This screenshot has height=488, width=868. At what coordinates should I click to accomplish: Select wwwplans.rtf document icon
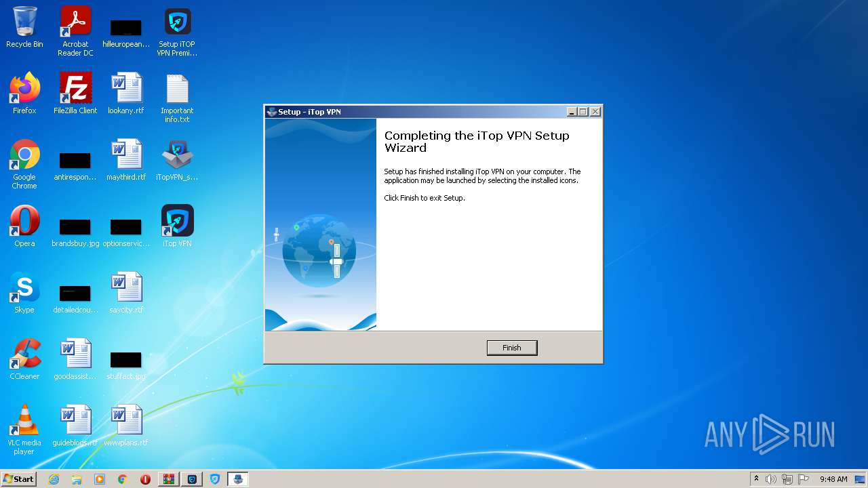(x=126, y=426)
